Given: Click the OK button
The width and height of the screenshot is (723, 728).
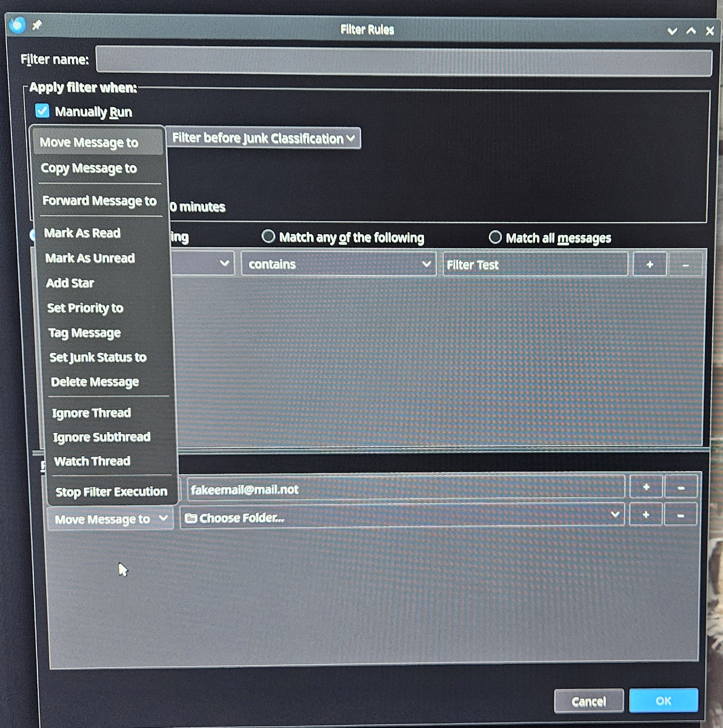Looking at the screenshot, I should coord(663,700).
